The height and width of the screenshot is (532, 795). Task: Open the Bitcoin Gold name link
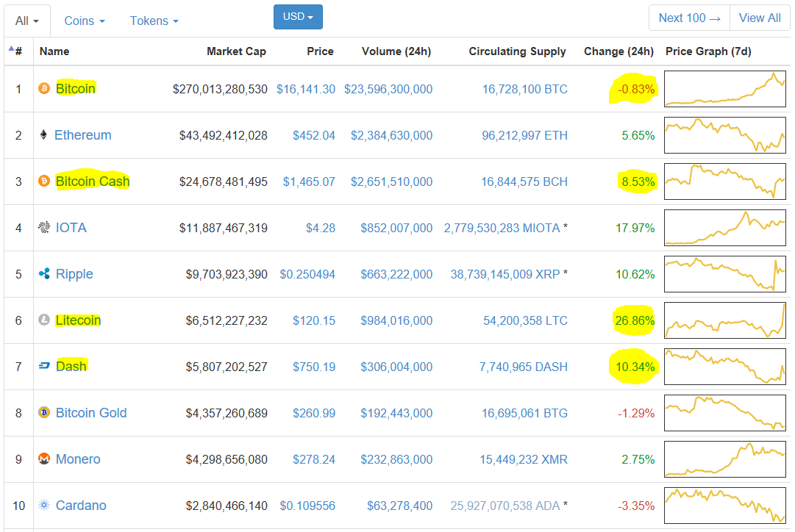(91, 413)
